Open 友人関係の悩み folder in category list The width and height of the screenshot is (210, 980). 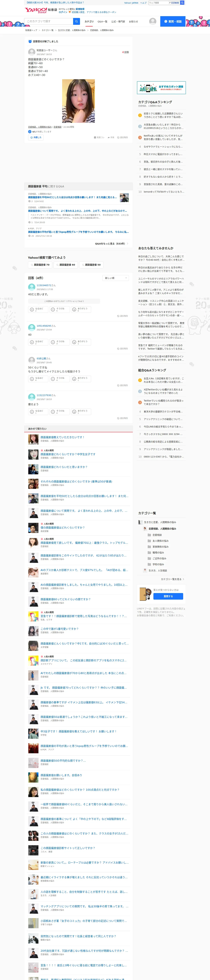[158, 541]
